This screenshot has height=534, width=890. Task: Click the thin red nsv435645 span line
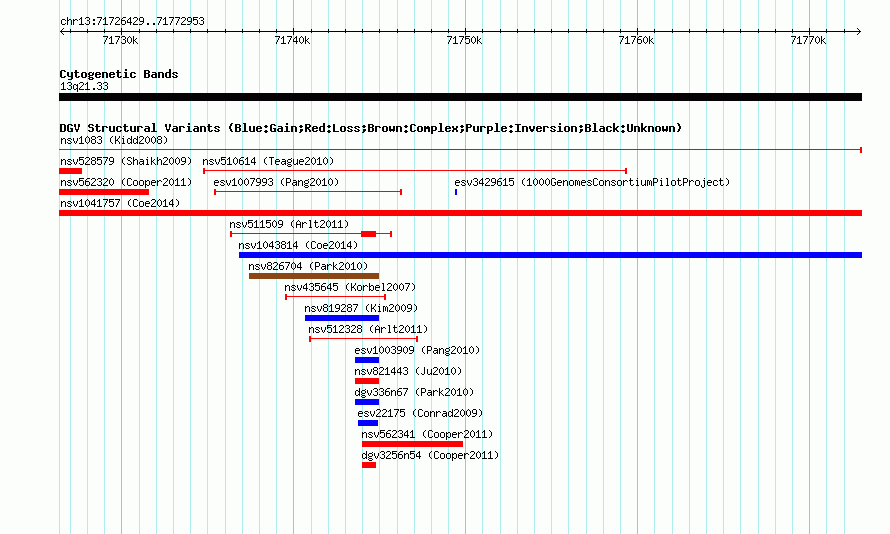coord(335,297)
